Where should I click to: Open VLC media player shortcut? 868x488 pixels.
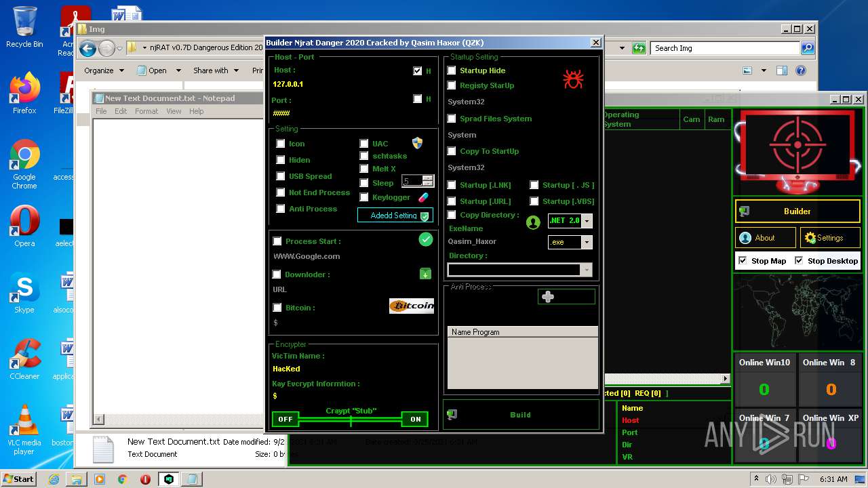pyautogui.click(x=24, y=430)
